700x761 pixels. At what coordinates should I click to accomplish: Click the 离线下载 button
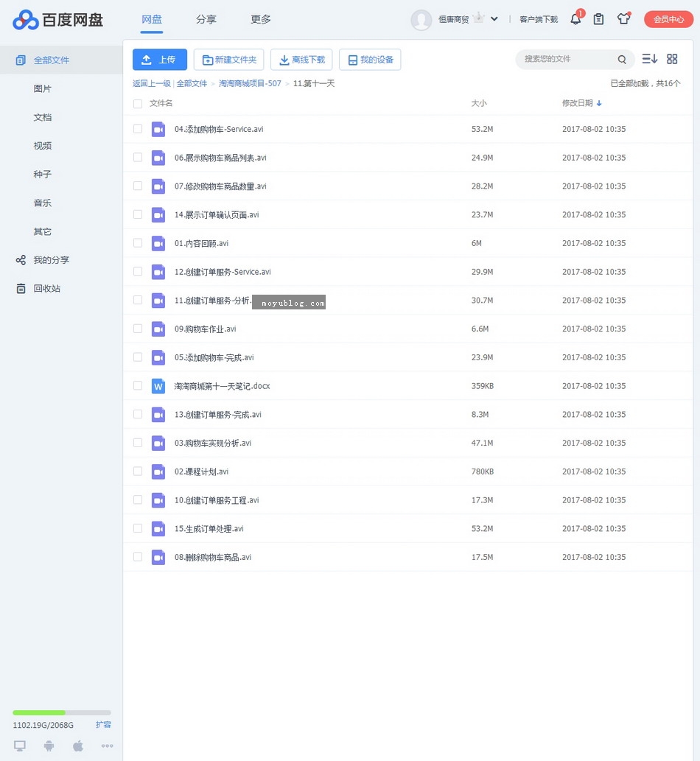(301, 60)
